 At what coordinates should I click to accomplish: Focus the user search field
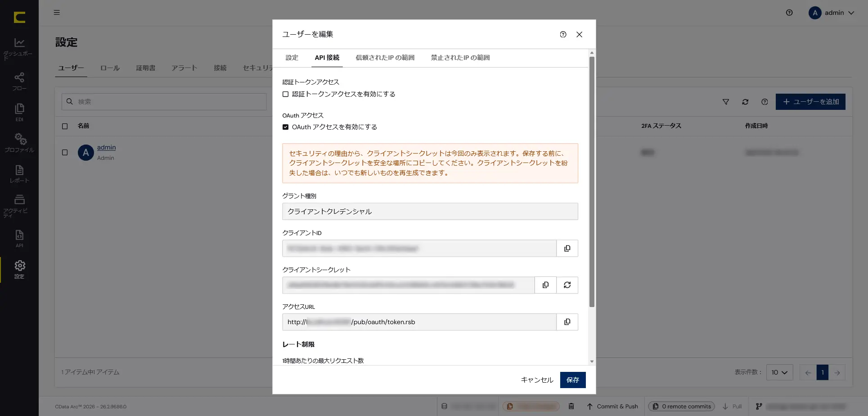click(x=164, y=102)
